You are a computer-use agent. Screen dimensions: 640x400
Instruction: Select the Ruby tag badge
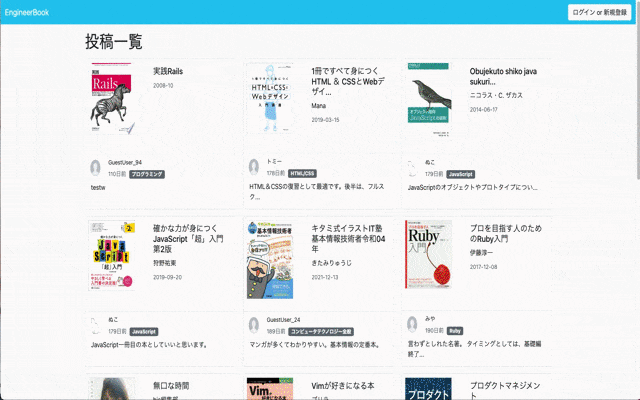click(x=455, y=331)
